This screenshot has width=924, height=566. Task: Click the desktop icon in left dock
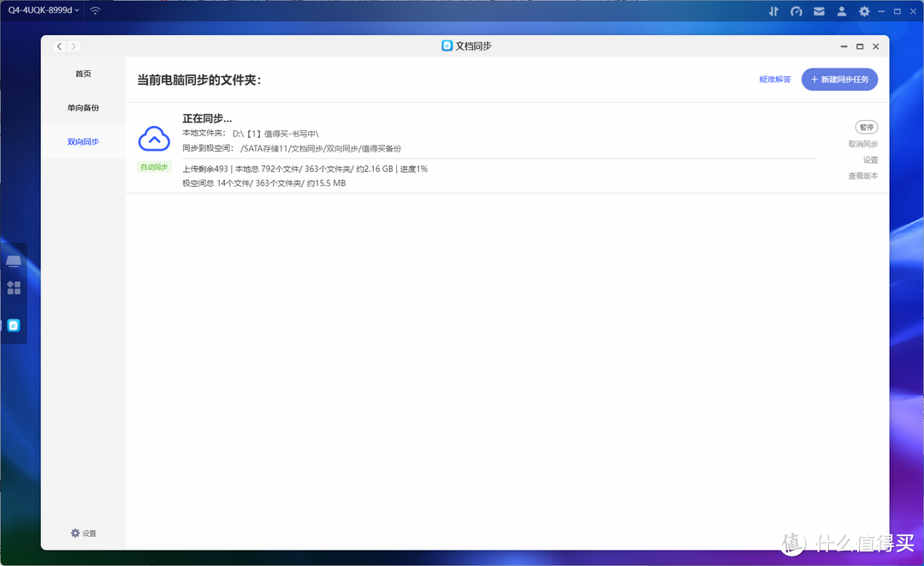(x=14, y=260)
